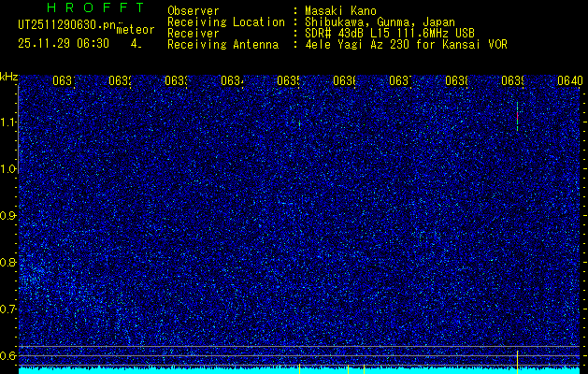Select the file name UT2511290630.pn

tap(67, 25)
